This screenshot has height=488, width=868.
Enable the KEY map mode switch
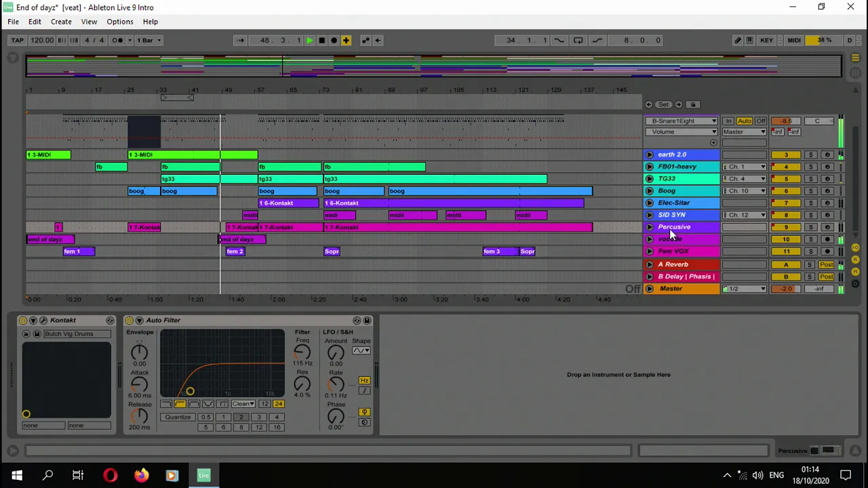766,40
